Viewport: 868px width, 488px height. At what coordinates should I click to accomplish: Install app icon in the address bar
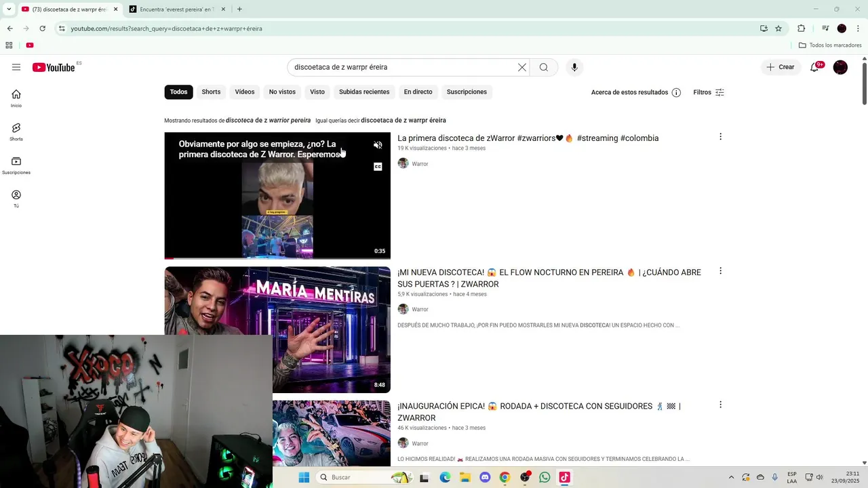tap(764, 28)
